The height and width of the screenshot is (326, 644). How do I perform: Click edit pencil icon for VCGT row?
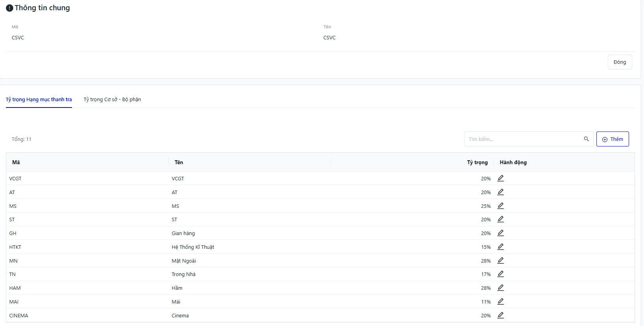pyautogui.click(x=500, y=178)
